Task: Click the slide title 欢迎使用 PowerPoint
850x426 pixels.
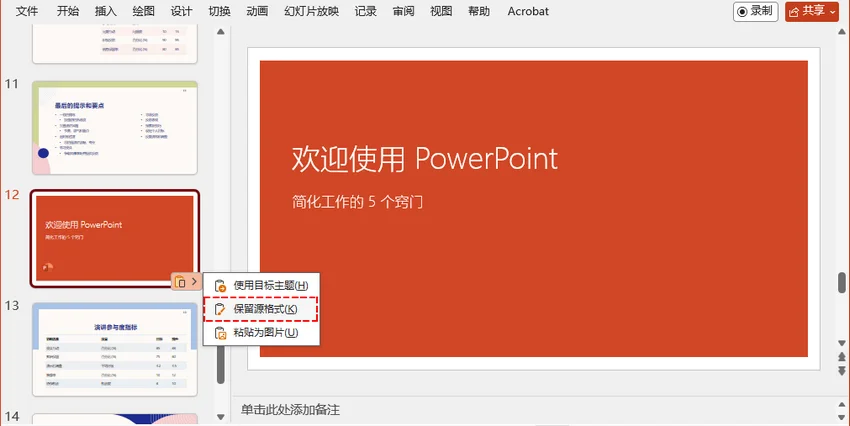Action: 424,159
